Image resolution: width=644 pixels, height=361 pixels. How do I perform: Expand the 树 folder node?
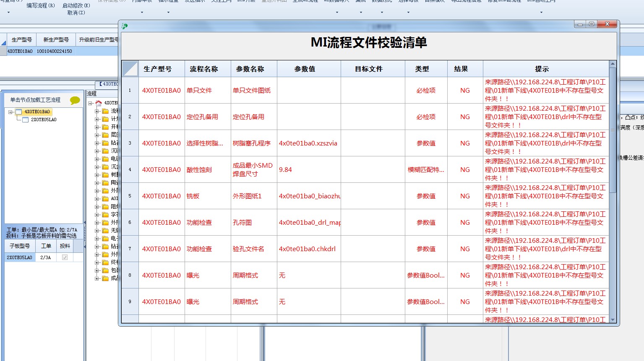(x=96, y=175)
